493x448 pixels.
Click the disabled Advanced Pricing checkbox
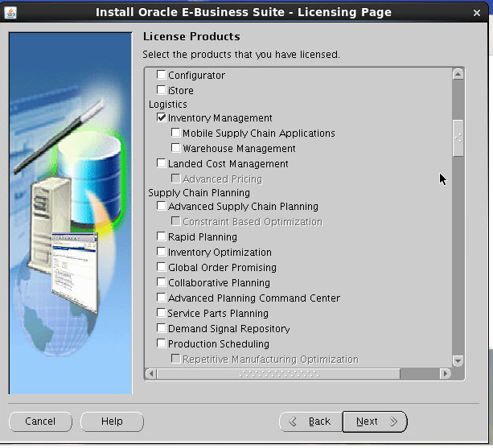click(176, 179)
